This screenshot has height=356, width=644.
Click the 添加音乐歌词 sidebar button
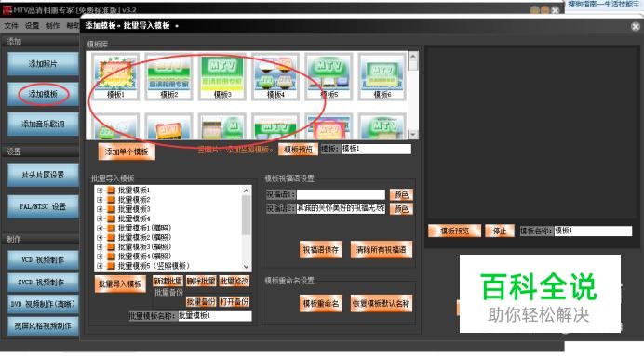point(43,124)
